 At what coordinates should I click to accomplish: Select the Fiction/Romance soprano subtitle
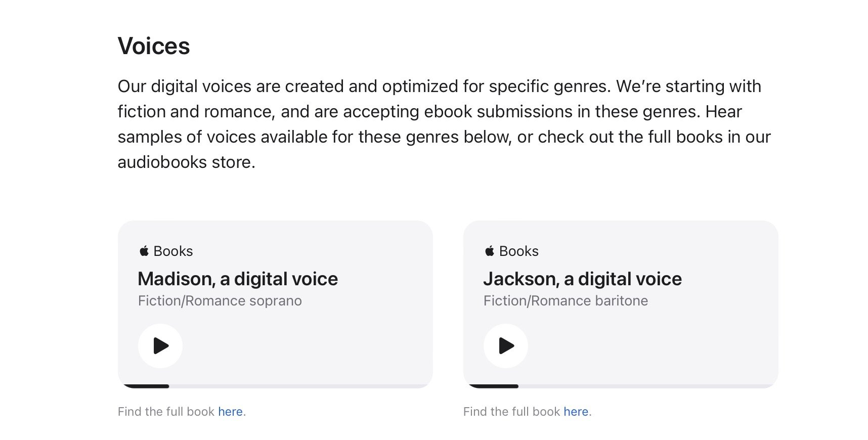[x=220, y=301]
